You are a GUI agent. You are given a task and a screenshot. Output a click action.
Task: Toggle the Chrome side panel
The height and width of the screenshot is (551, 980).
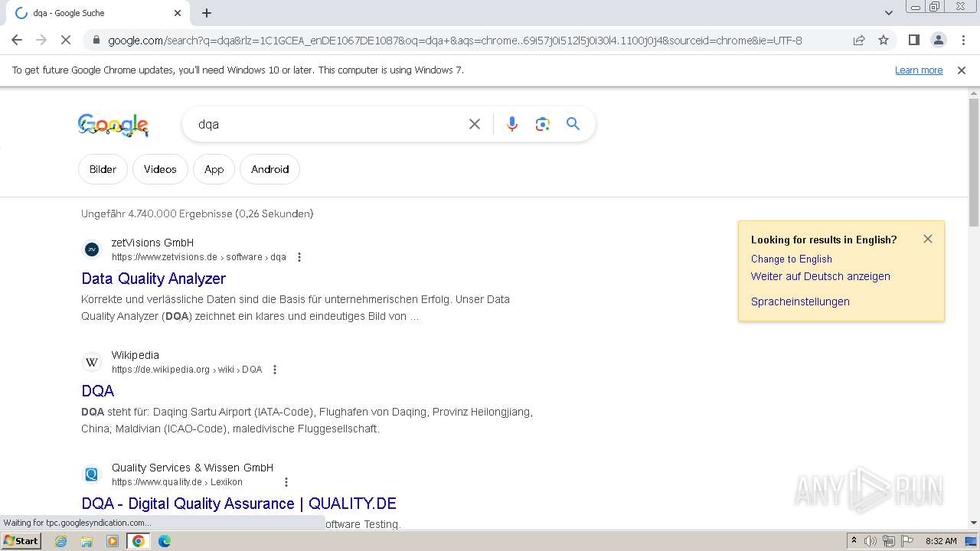[x=913, y=41]
